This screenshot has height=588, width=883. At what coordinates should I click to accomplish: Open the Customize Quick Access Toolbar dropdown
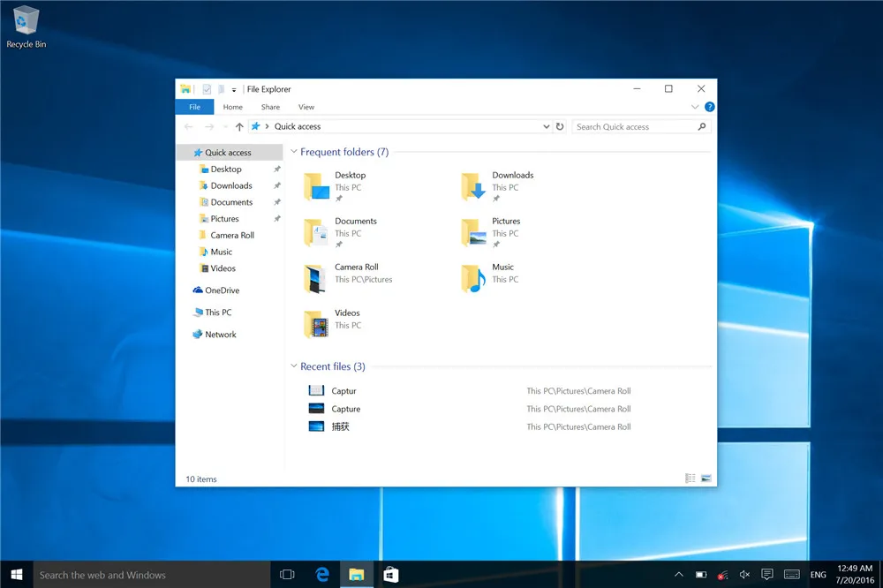pyautogui.click(x=234, y=90)
